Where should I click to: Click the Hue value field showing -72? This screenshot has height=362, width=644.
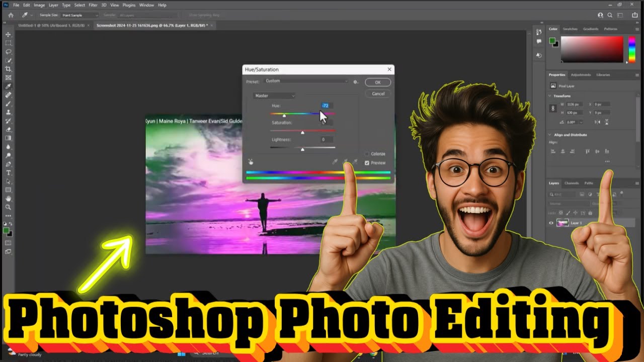click(x=326, y=106)
